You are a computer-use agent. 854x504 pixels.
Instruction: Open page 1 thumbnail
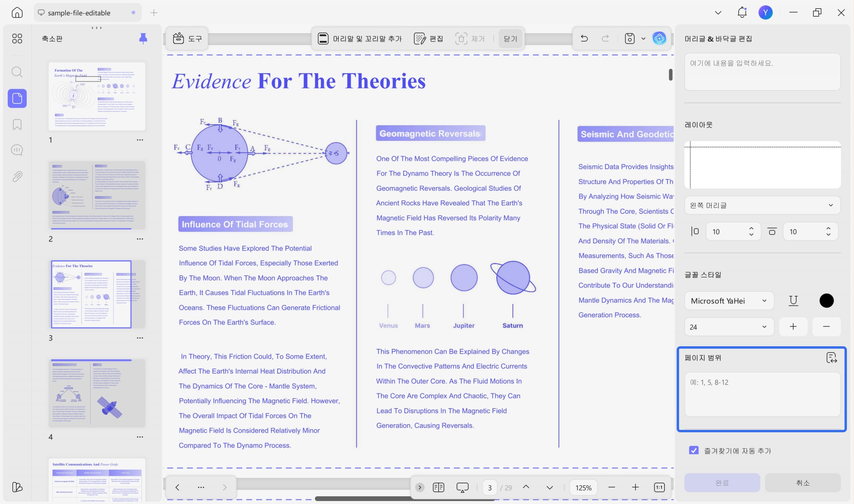(x=97, y=96)
